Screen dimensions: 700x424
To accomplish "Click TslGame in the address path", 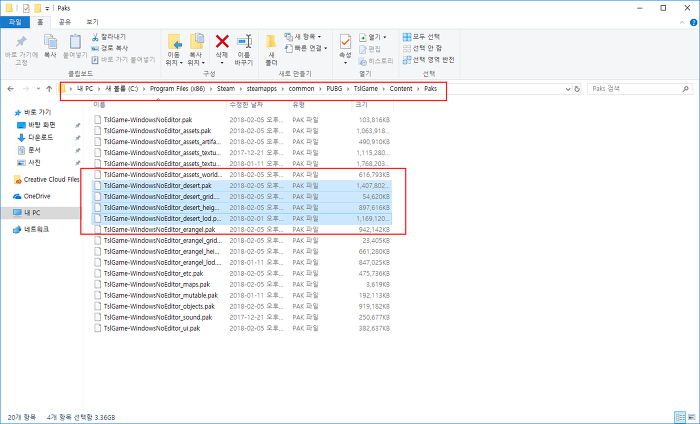I will [366, 89].
